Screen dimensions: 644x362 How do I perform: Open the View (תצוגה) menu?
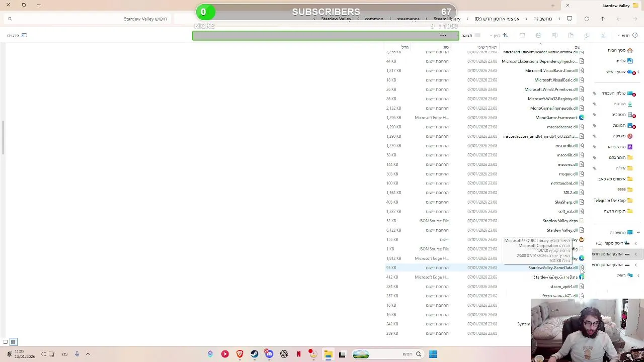click(470, 35)
